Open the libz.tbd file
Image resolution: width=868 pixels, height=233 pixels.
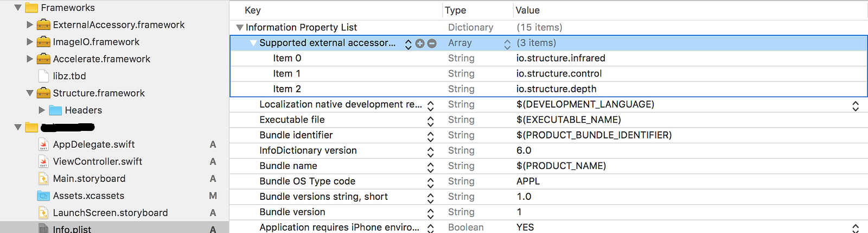tap(69, 76)
